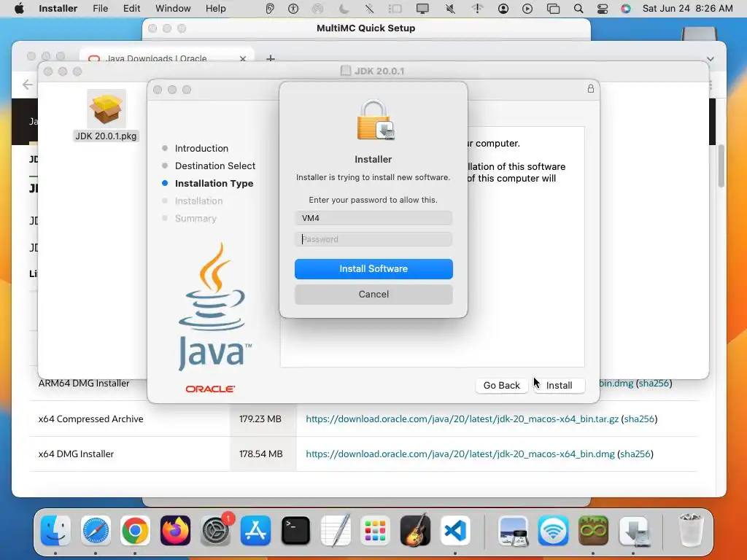The image size is (747, 560).
Task: Open the Now Playing menu bar icon
Action: click(527, 9)
